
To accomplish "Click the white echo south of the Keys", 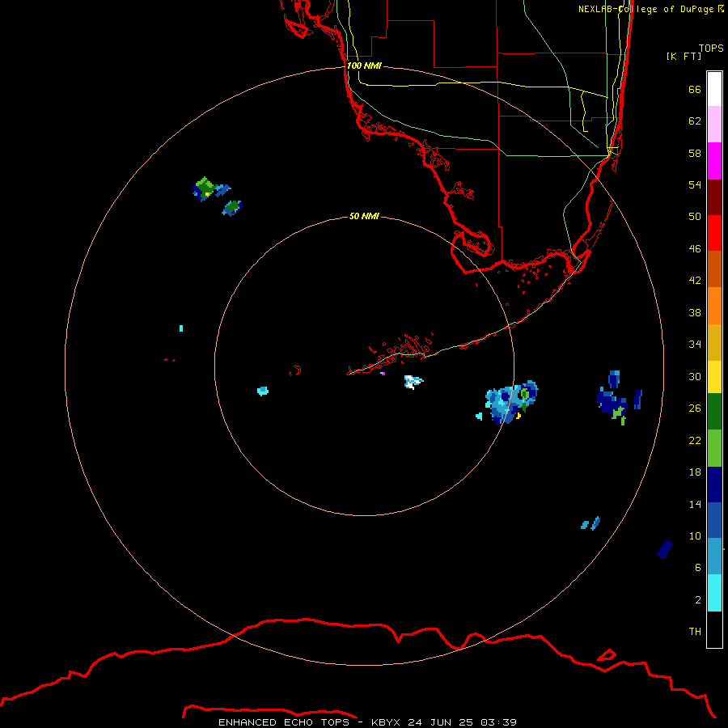I will [413, 382].
